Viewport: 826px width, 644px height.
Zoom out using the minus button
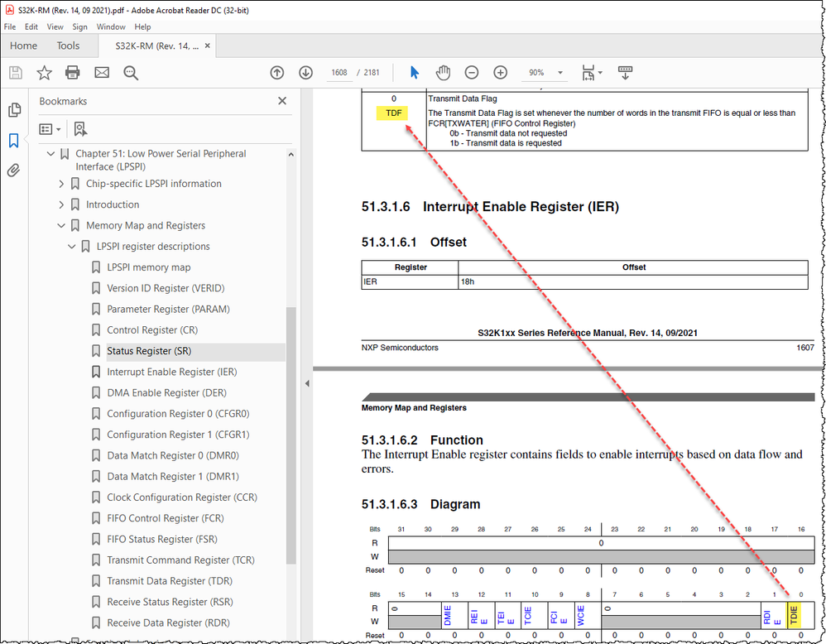click(x=472, y=73)
